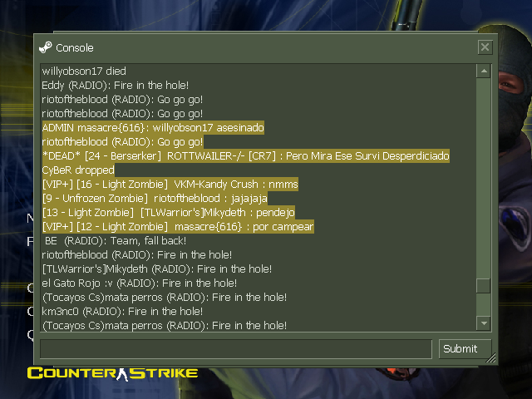The width and height of the screenshot is (532, 399).
Task: Click the '*DEAD* ROTTWAILER' chat line
Action: pyautogui.click(x=246, y=155)
